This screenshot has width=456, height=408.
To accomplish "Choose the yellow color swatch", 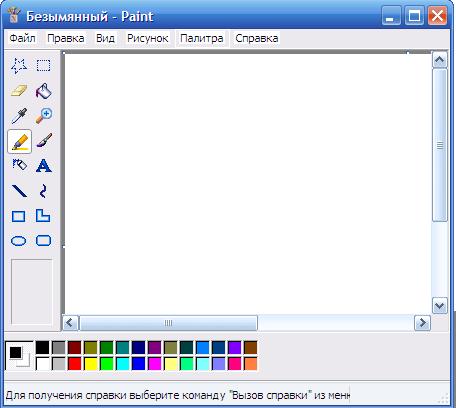I will point(91,364).
